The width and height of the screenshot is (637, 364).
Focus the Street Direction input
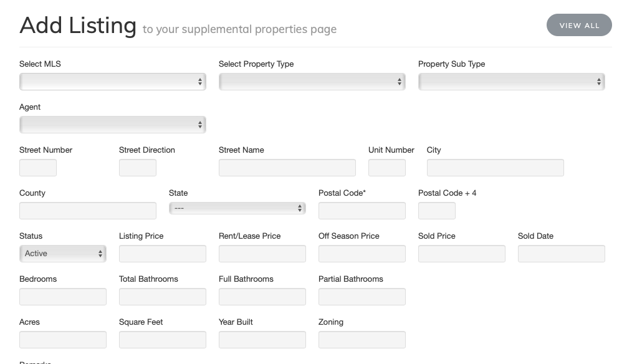[x=138, y=168]
